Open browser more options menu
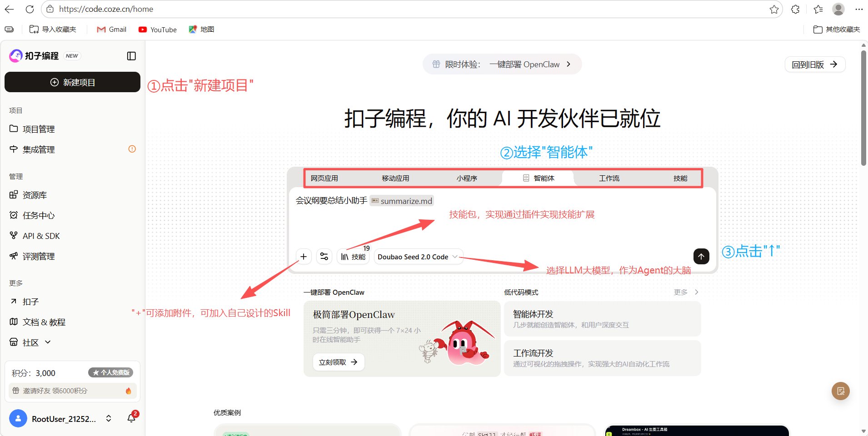 [859, 9]
